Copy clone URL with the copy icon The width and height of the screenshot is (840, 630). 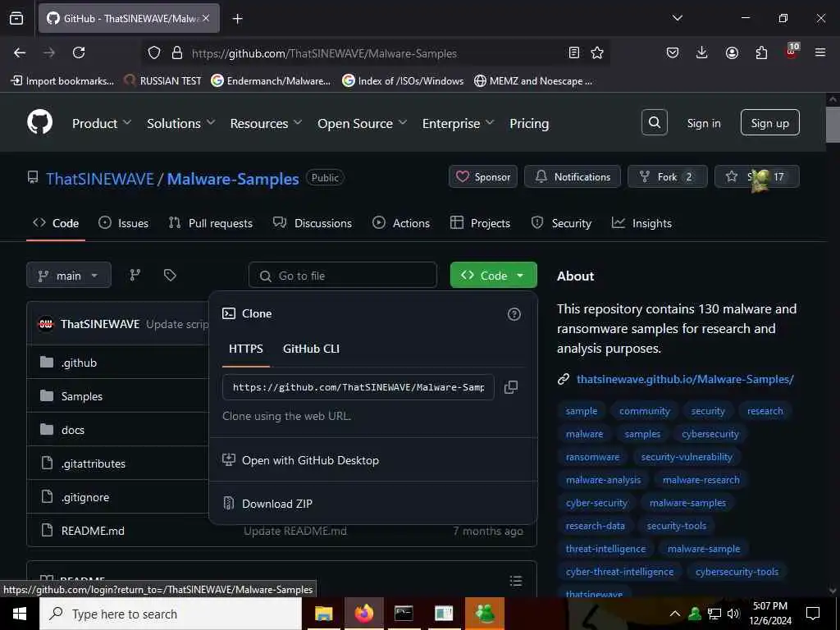(x=511, y=387)
